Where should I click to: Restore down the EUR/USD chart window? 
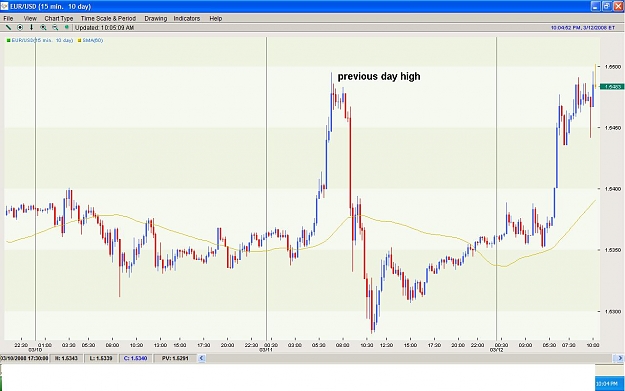pos(607,6)
